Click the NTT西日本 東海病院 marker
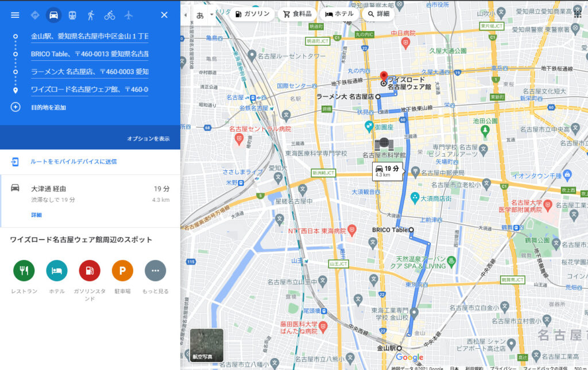This screenshot has height=370, width=588. (x=352, y=230)
